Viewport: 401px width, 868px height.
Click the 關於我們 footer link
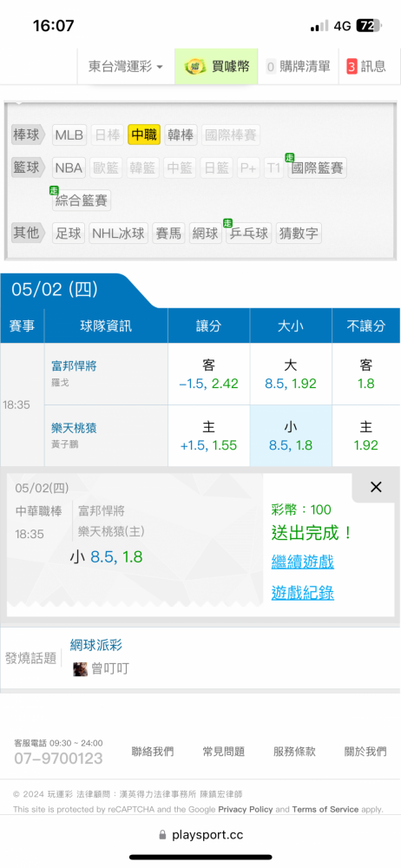pos(365,752)
